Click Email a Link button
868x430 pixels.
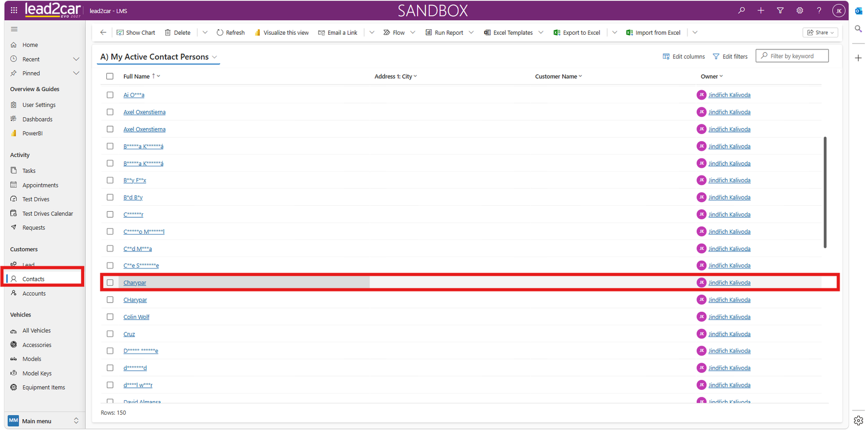(337, 33)
